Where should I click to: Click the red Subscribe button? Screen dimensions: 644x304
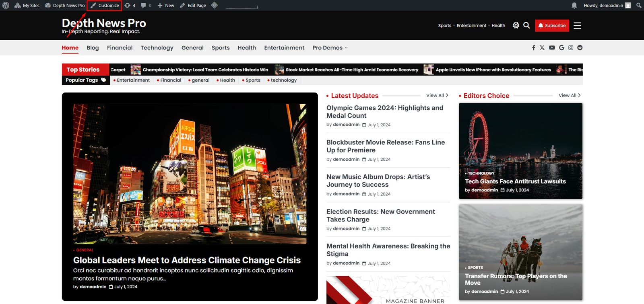tap(552, 25)
